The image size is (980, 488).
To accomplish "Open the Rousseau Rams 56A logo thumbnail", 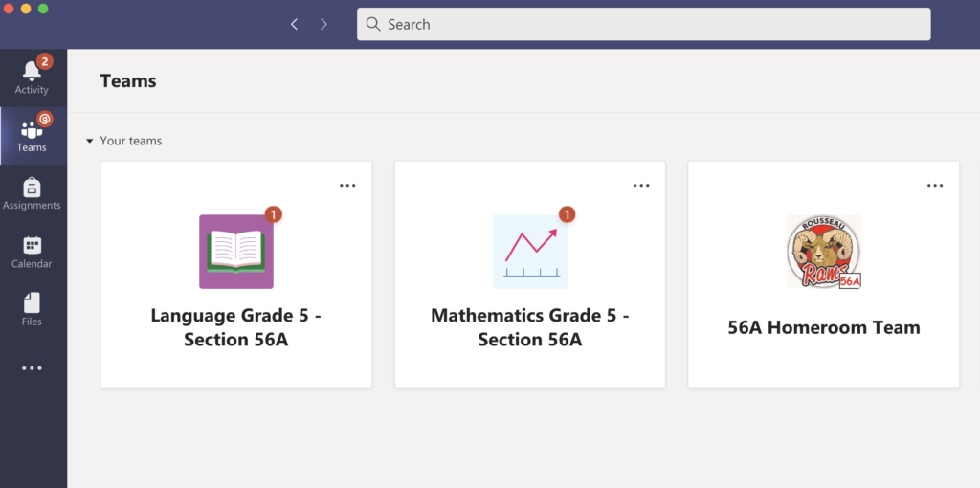I will tap(823, 252).
